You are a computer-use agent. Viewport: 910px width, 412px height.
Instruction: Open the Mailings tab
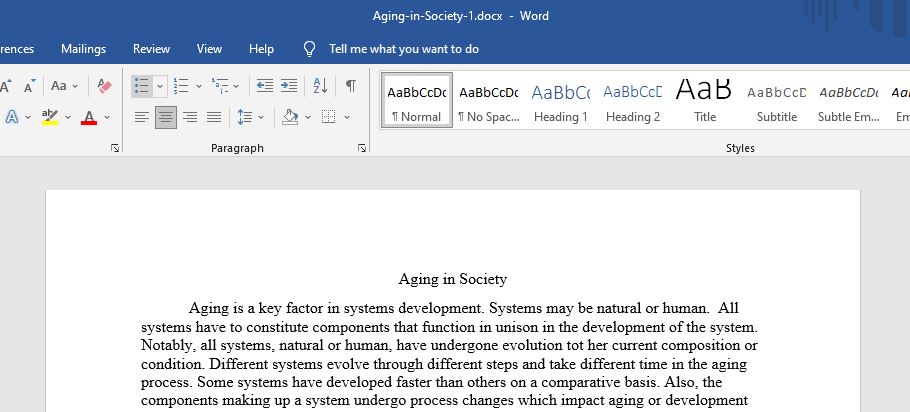coord(84,49)
